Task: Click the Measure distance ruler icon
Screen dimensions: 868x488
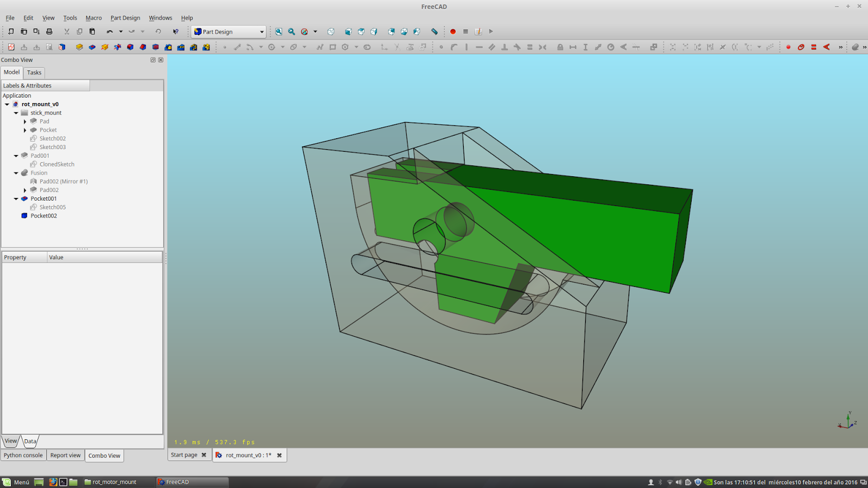Action: pyautogui.click(x=435, y=31)
